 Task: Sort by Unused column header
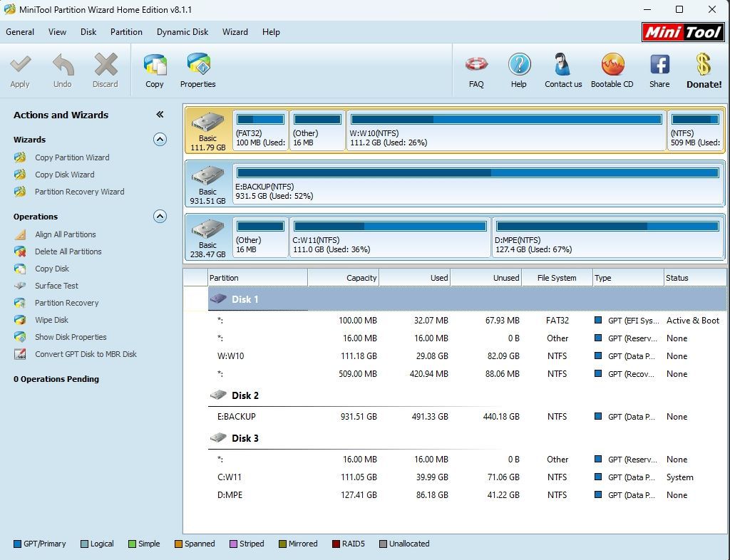click(486, 278)
